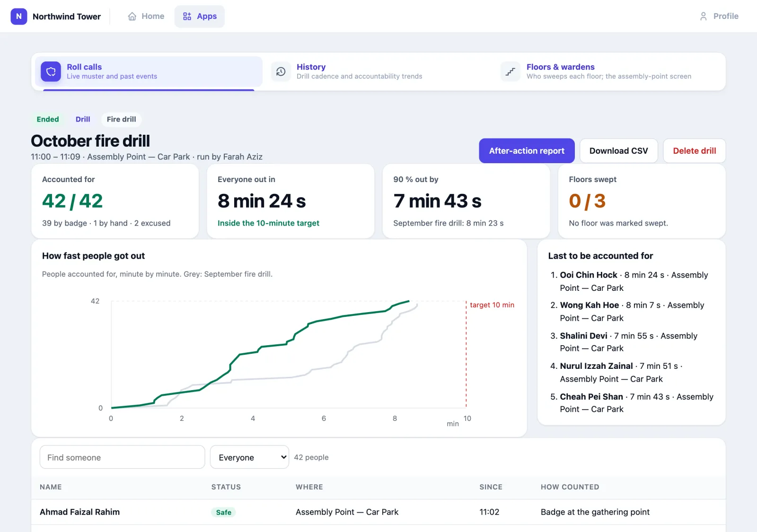The width and height of the screenshot is (757, 532).
Task: Open the Floors & wardens tab
Action: [608, 71]
